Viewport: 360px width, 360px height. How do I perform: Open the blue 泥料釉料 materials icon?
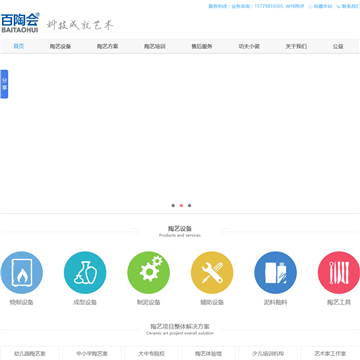275,272
